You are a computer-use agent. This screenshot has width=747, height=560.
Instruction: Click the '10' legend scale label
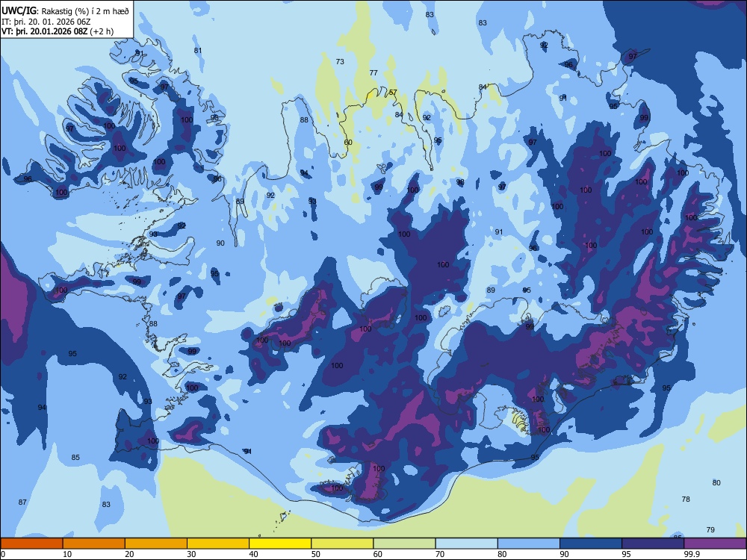tap(67, 554)
